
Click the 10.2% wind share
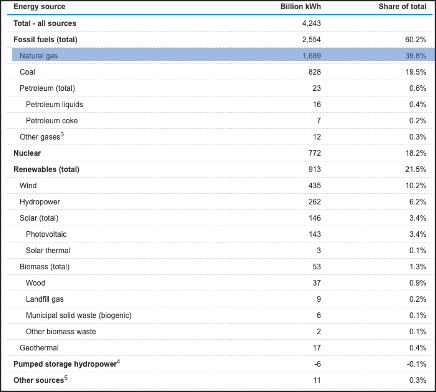click(x=416, y=186)
